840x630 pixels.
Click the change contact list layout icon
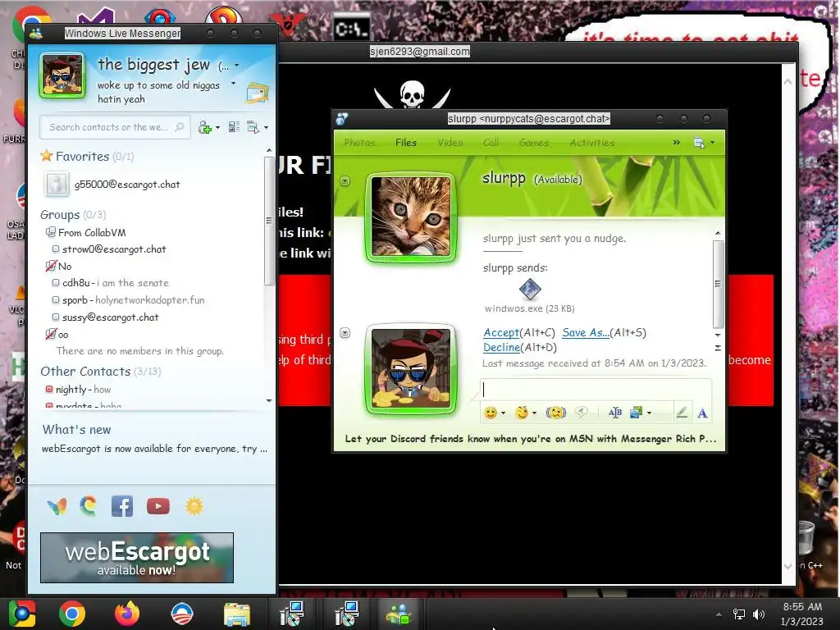tap(234, 127)
